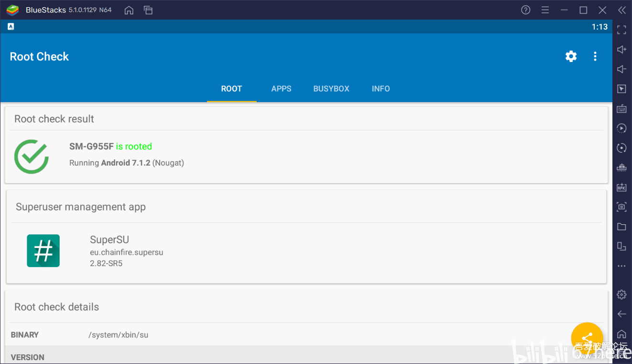632x364 pixels.
Task: Click the SuperSU app name
Action: (109, 239)
